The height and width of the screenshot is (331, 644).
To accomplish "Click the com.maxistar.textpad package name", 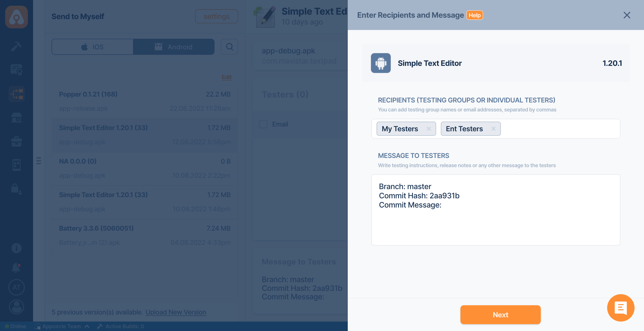I will [x=299, y=61].
